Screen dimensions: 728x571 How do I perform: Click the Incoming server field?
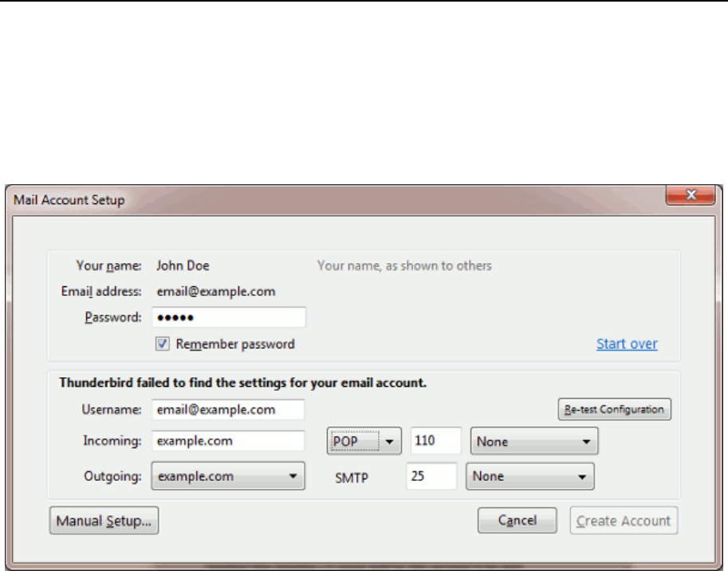coord(228,440)
